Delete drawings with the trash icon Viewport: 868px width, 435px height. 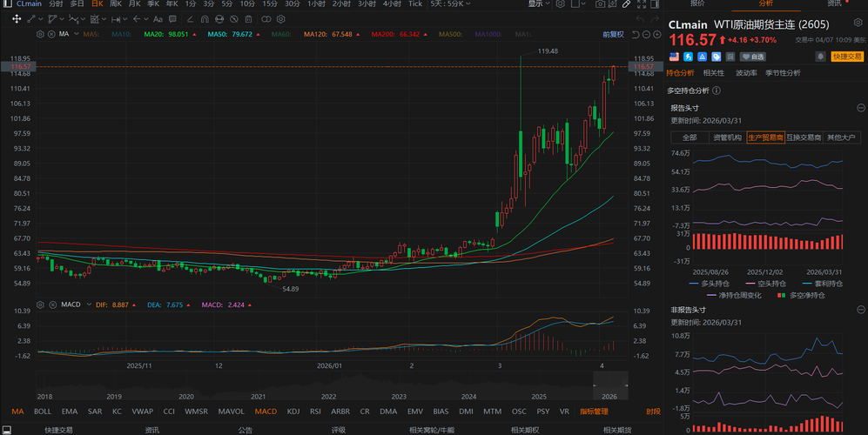pos(248,19)
